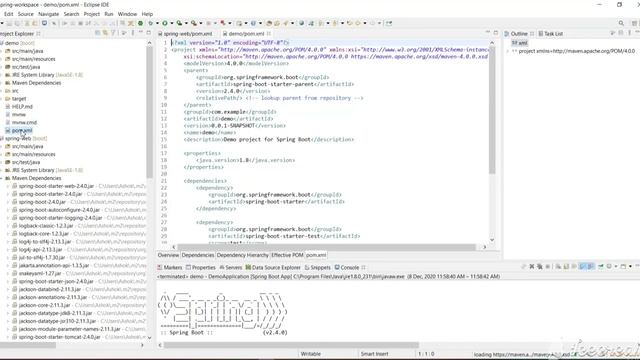This screenshot has height=360, width=640.
Task: Expand logback-classic-1.2.3.jar node
Action: coord(8,226)
